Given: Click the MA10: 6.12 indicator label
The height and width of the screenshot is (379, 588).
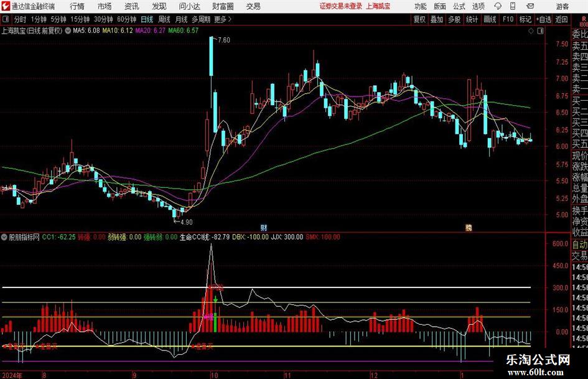Looking at the screenshot, I should pos(118,30).
